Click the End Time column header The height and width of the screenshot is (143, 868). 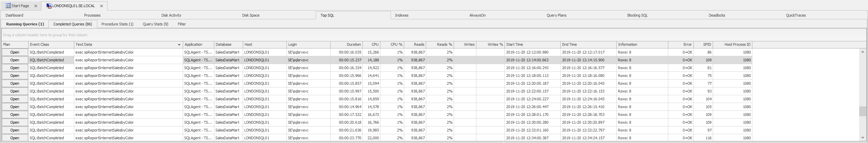click(589, 45)
